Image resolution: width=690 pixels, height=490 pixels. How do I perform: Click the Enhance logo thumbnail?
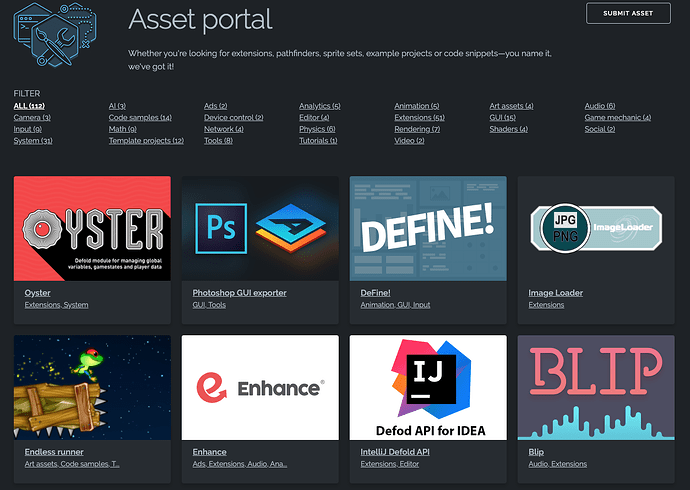[x=260, y=388]
